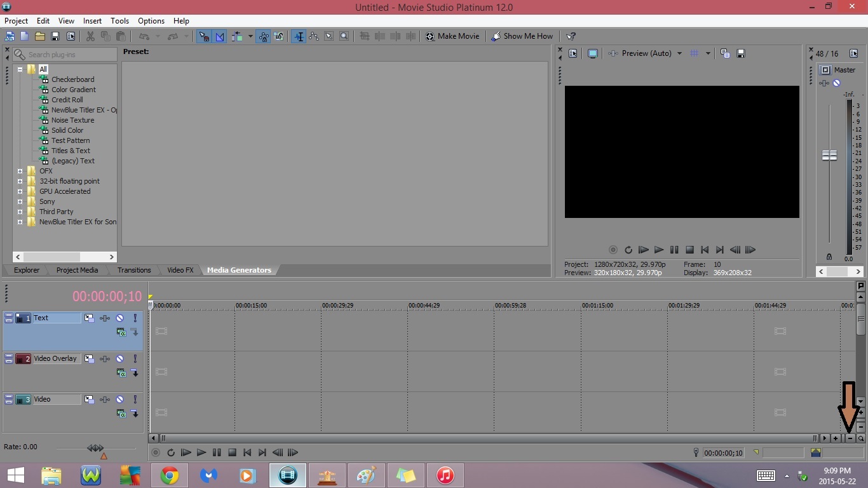Click the Master fader lock icon
This screenshot has height=488, width=868.
tap(829, 257)
